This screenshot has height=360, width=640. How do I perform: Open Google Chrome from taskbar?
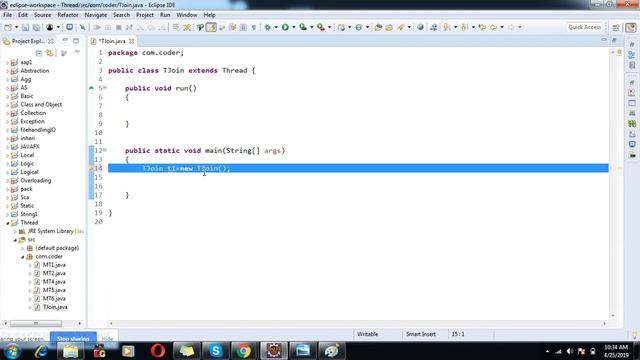pos(244,351)
